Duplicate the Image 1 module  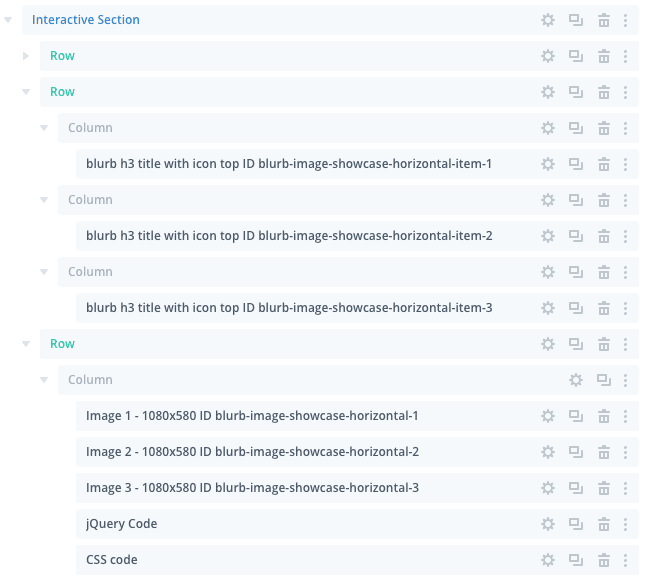(x=575, y=416)
